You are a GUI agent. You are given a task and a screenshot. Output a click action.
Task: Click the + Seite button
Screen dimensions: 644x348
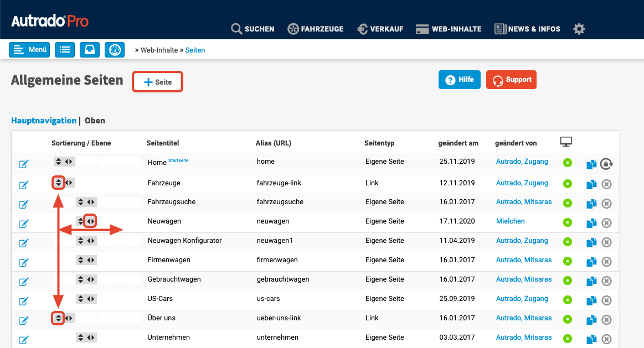(x=157, y=82)
